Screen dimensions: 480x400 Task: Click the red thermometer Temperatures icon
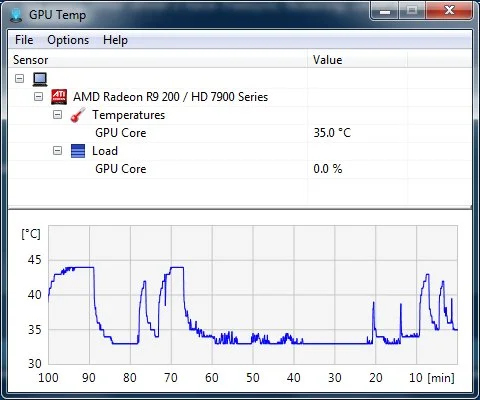tap(78, 115)
